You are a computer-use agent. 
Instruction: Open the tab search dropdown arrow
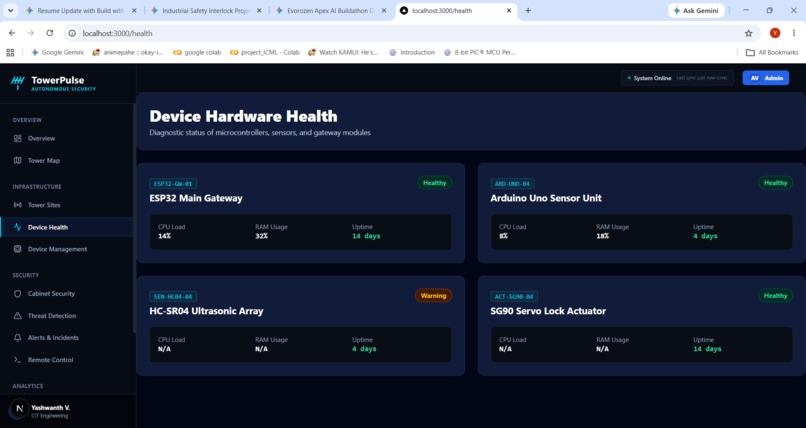coord(10,10)
